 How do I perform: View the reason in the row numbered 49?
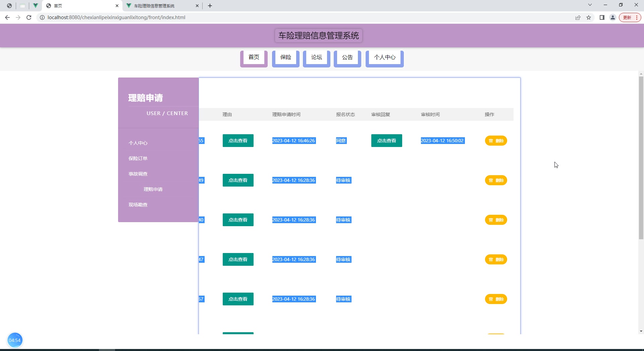238,180
